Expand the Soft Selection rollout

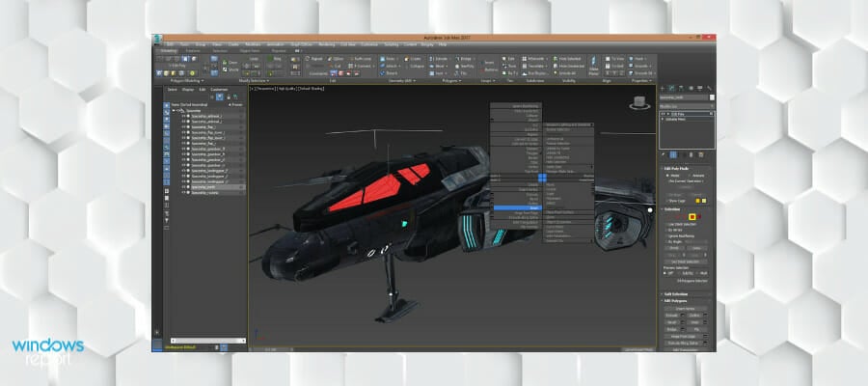pyautogui.click(x=674, y=294)
